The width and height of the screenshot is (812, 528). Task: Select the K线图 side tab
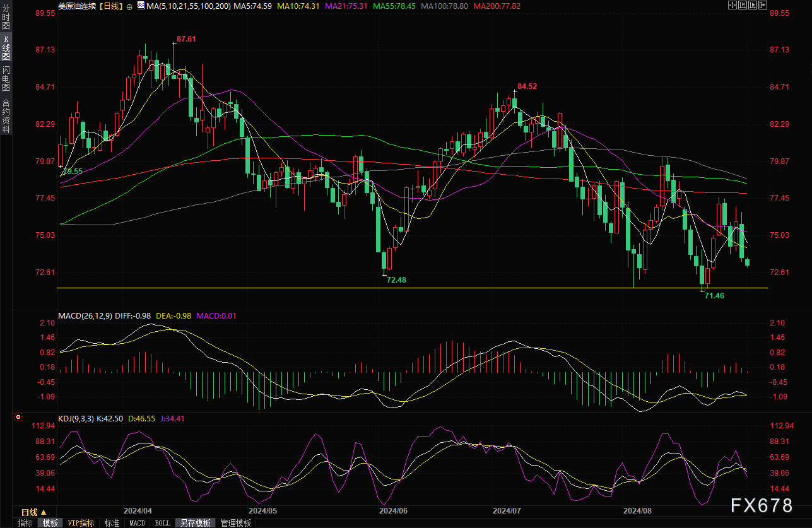pyautogui.click(x=6, y=50)
